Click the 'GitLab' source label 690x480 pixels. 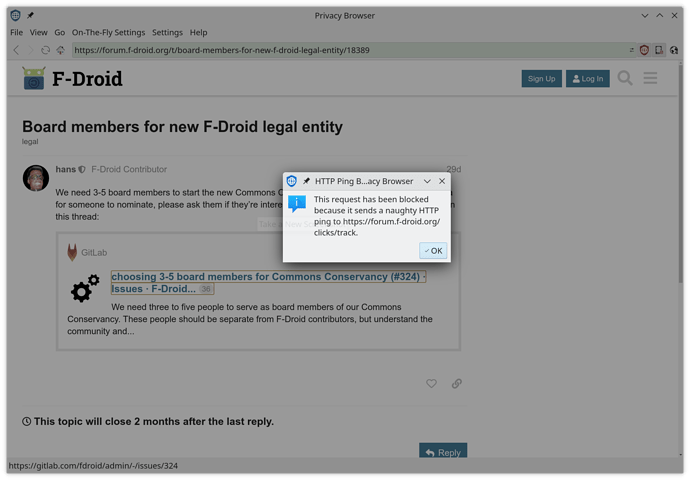tap(94, 253)
